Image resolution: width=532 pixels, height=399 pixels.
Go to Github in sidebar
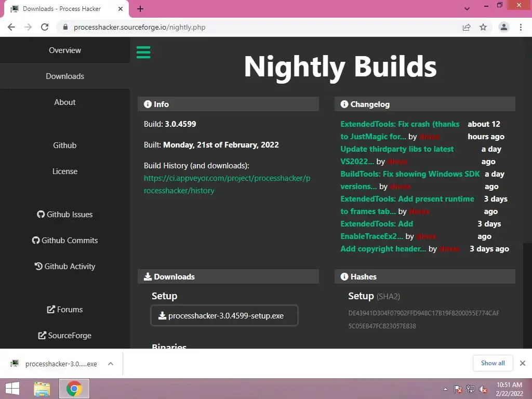coord(65,145)
